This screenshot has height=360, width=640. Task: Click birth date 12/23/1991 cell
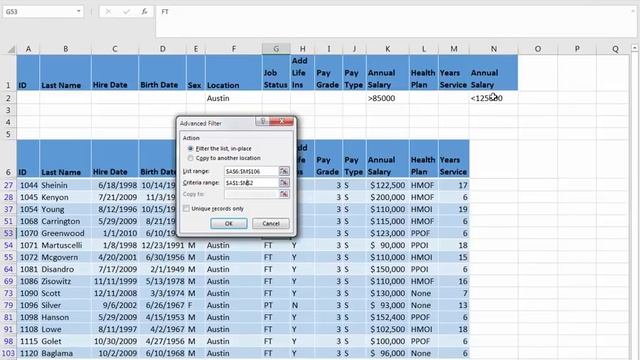click(x=162, y=245)
